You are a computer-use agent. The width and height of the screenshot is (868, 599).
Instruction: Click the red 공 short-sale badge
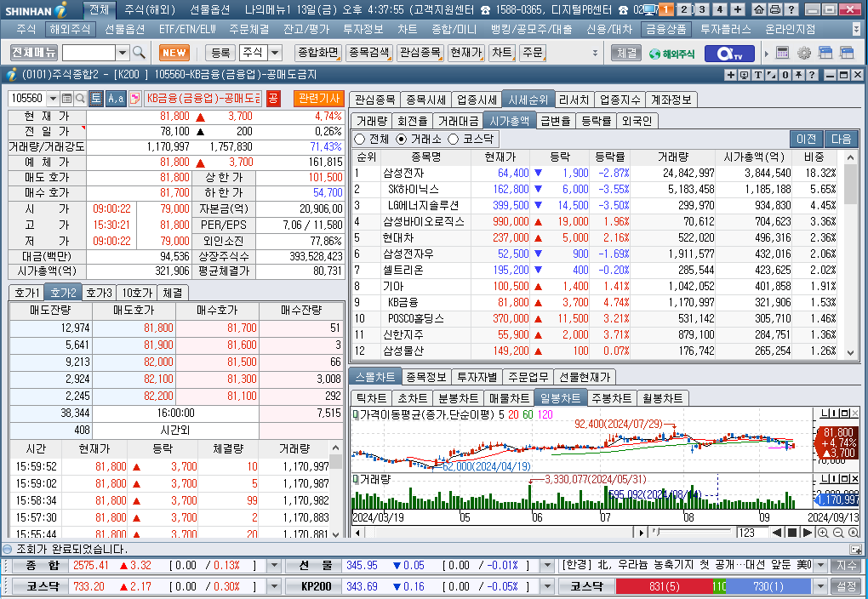pos(273,99)
